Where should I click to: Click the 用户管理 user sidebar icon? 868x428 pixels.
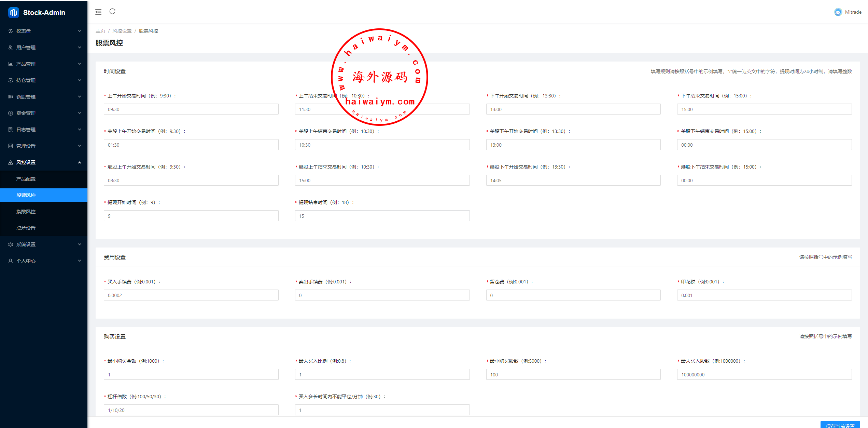(x=11, y=48)
